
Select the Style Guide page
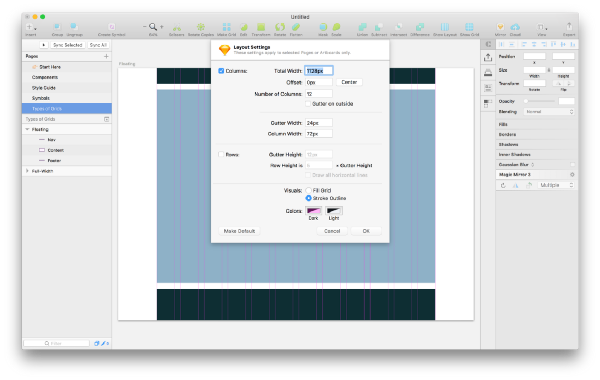(x=67, y=88)
